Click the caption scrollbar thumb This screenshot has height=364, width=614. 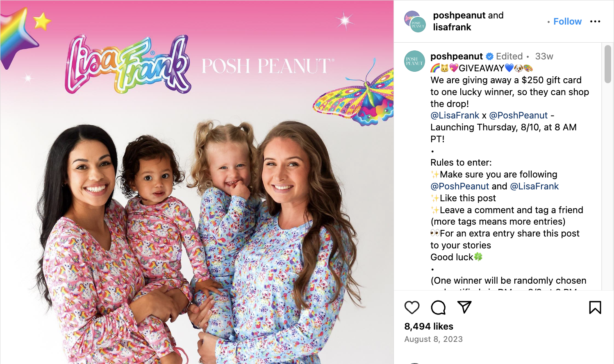608,64
